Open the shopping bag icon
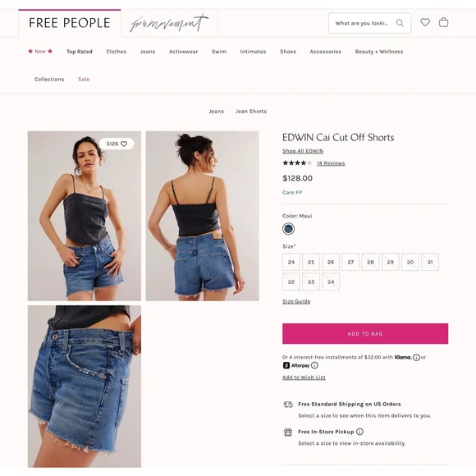Image resolution: width=476 pixels, height=476 pixels. point(443,22)
